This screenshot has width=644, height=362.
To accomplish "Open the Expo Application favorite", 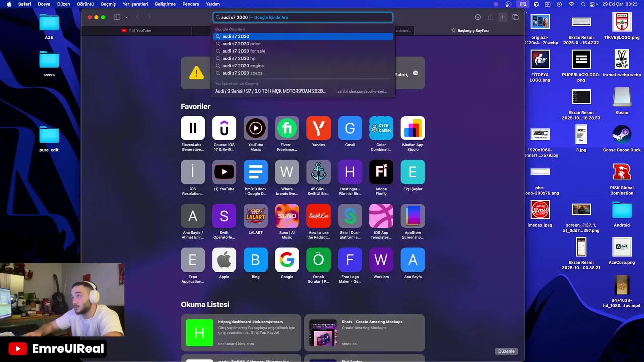I will 193,259.
